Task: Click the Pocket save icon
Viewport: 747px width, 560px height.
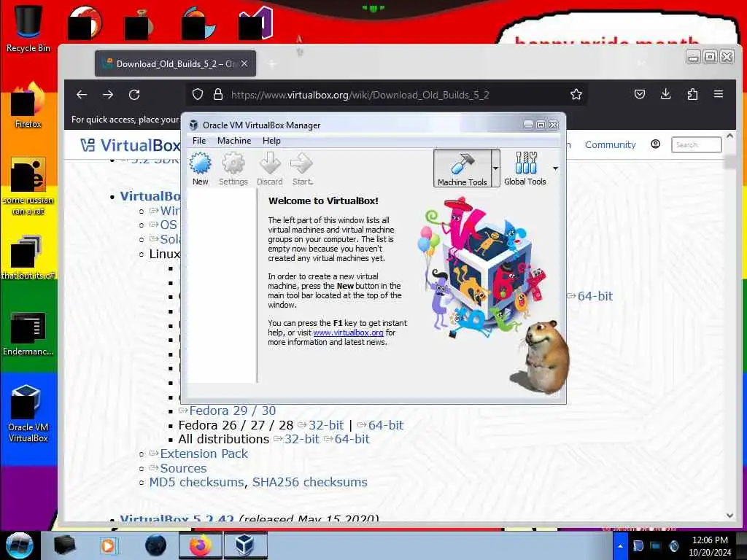Action: [x=640, y=94]
